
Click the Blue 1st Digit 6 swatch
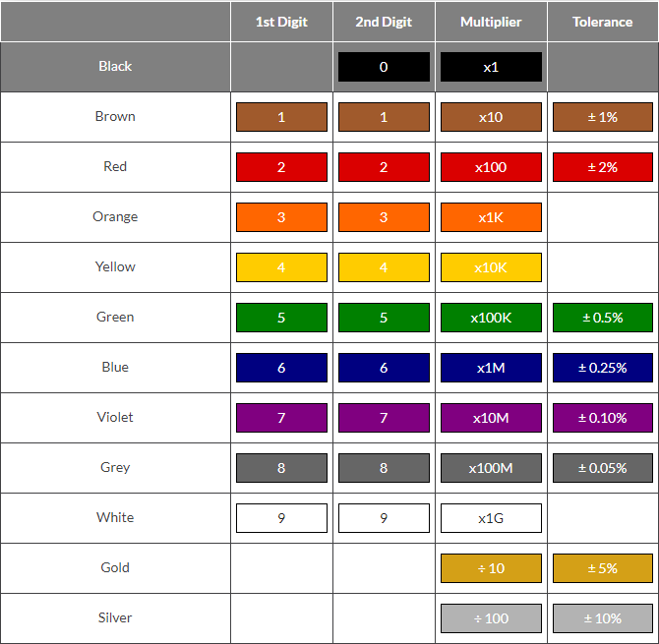tap(281, 368)
